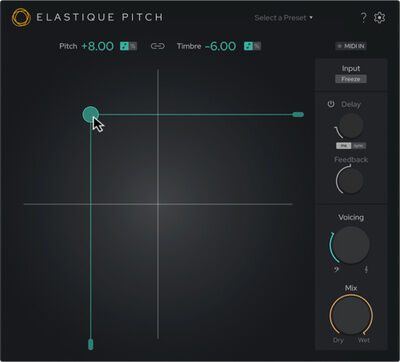Click the Pitch label text

68,46
